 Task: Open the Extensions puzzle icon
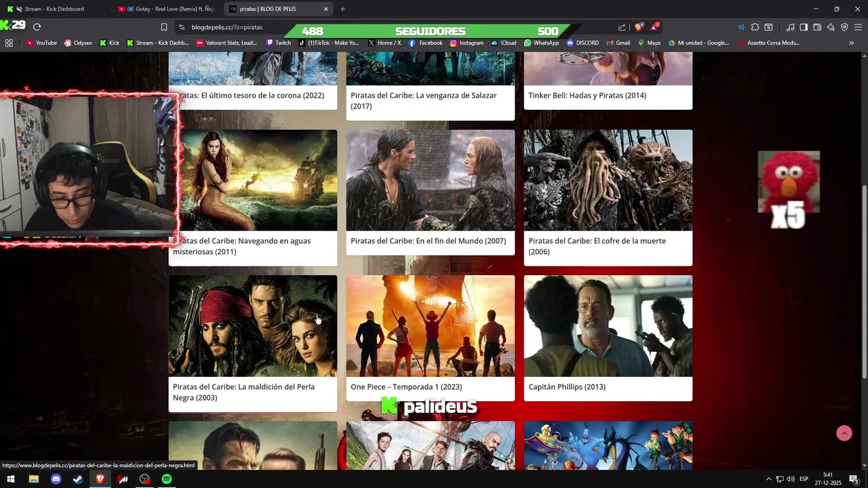755,27
